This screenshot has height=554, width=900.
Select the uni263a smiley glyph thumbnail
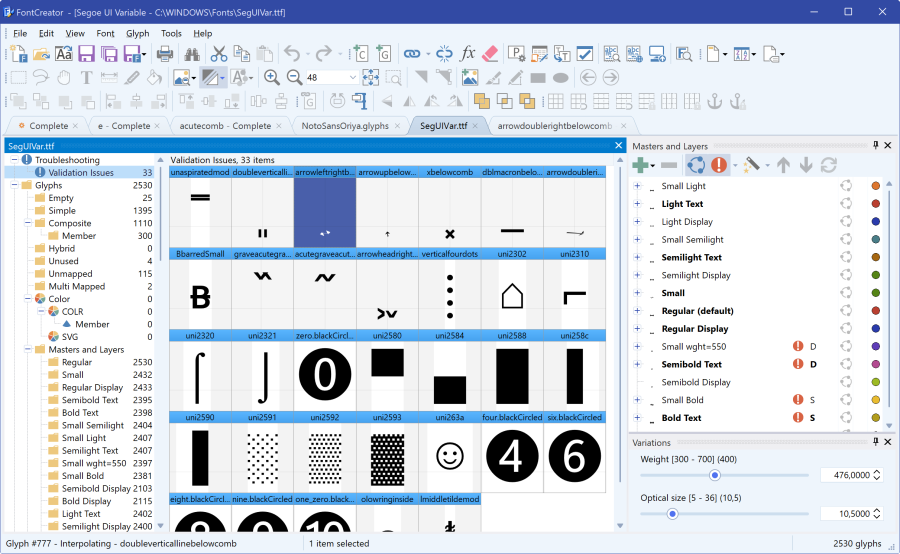pyautogui.click(x=449, y=457)
